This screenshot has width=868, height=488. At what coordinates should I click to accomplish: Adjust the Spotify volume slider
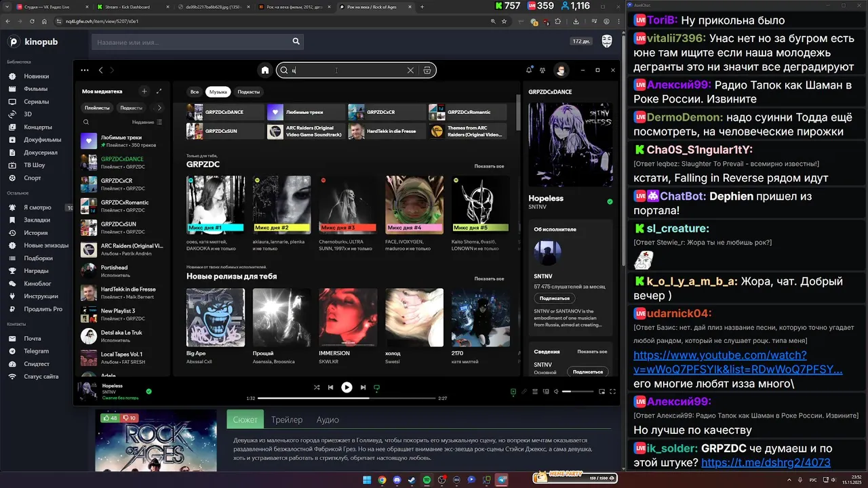tap(577, 391)
